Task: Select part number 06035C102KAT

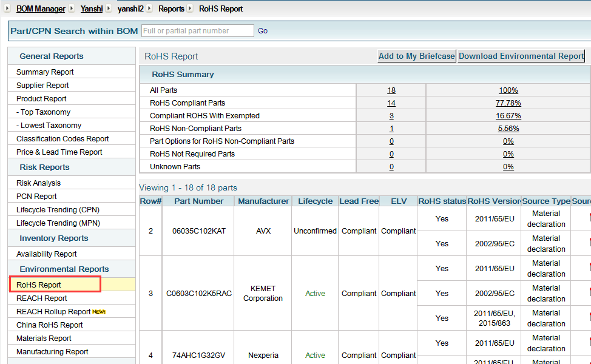Action: pyautogui.click(x=198, y=231)
